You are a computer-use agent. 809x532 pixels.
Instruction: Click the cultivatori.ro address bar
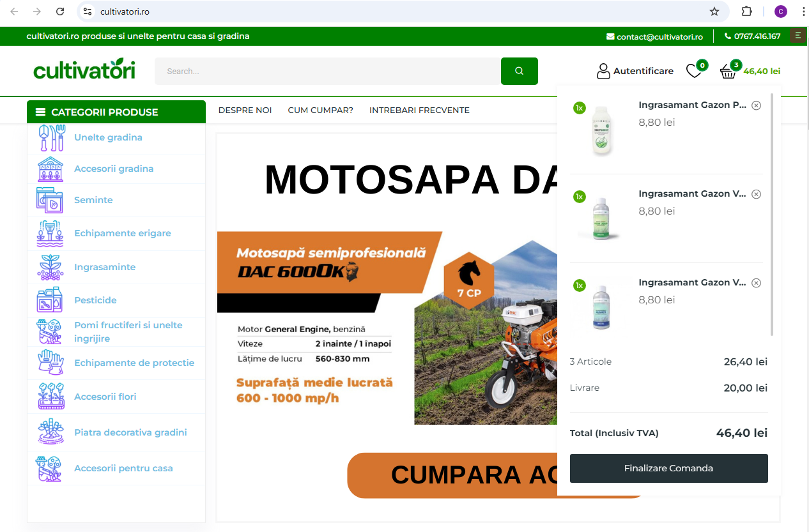403,11
